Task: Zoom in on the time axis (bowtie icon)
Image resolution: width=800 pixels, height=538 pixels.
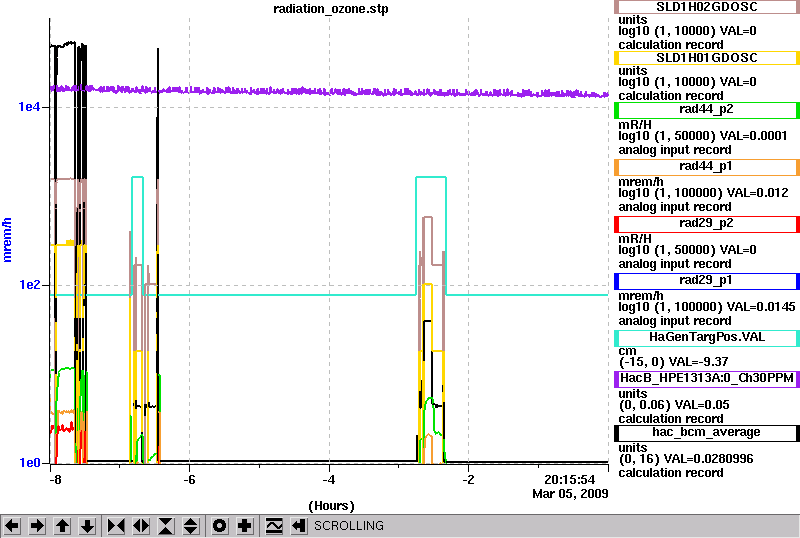Action: tap(116, 526)
